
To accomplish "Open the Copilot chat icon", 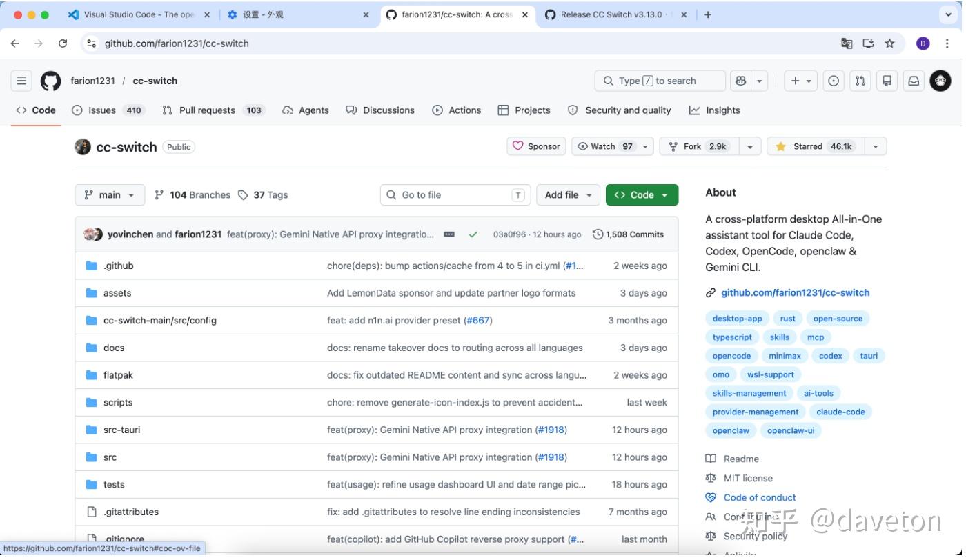I will [740, 81].
